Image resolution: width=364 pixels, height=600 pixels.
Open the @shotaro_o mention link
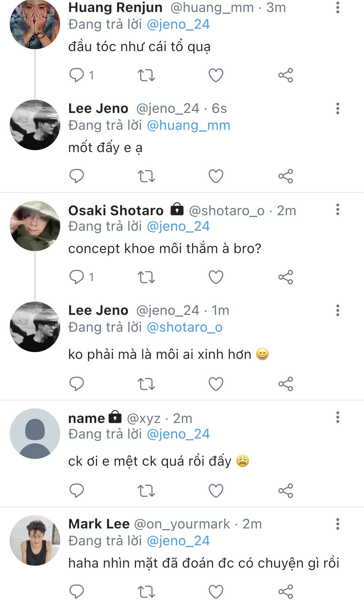[184, 328]
